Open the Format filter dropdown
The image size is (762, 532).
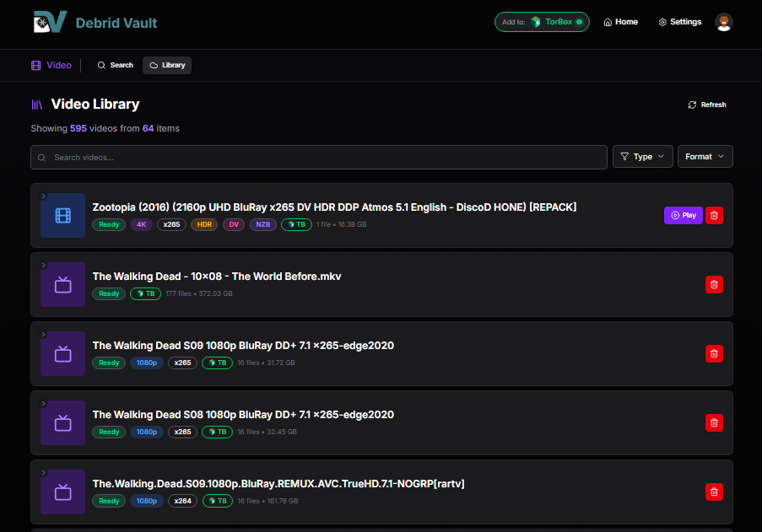[705, 156]
